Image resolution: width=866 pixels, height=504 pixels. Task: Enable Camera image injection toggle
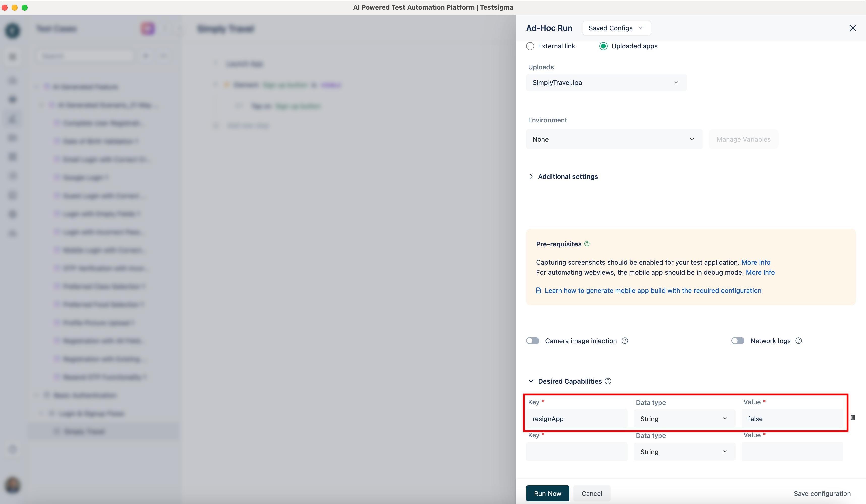(533, 341)
